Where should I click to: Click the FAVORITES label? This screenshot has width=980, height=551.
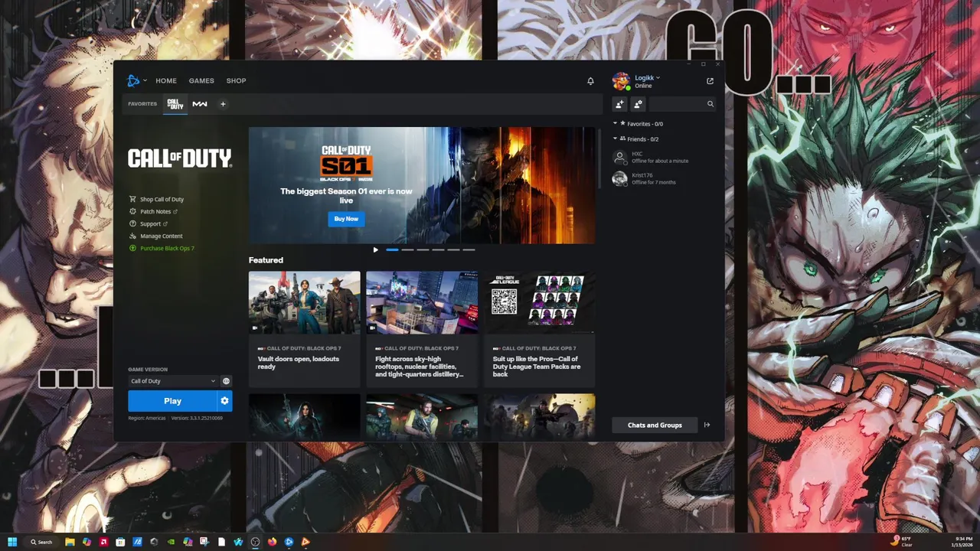click(142, 104)
